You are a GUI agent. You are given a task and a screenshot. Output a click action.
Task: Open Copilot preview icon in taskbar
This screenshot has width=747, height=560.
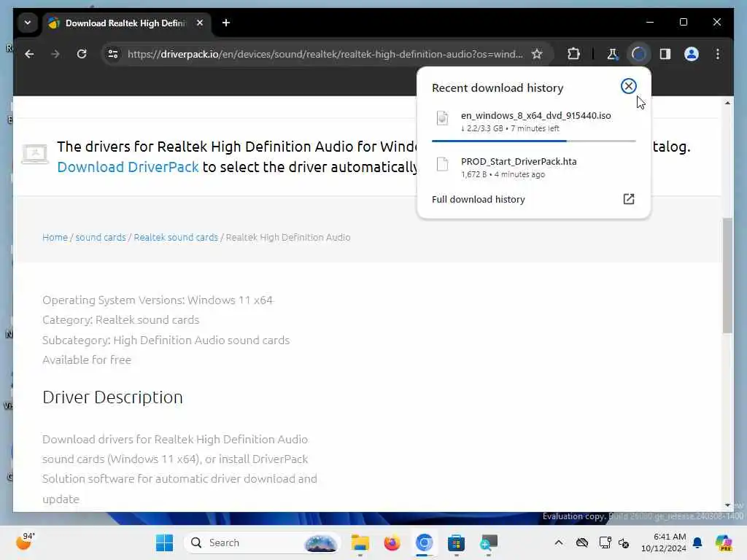[724, 542]
